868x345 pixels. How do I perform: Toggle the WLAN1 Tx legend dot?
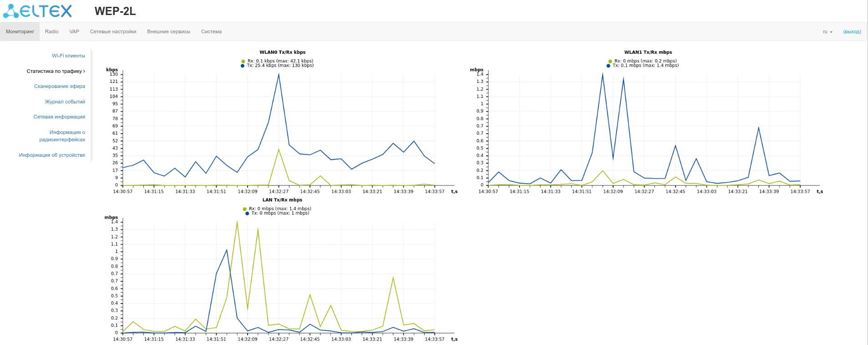tap(608, 66)
